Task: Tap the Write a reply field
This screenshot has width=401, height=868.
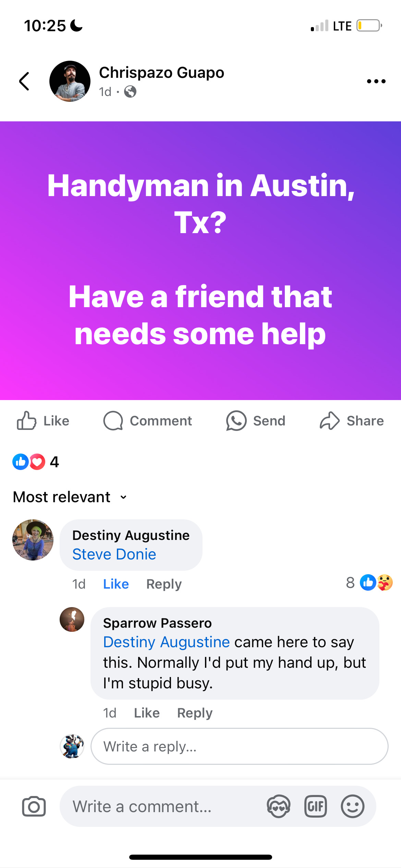Action: tap(239, 746)
